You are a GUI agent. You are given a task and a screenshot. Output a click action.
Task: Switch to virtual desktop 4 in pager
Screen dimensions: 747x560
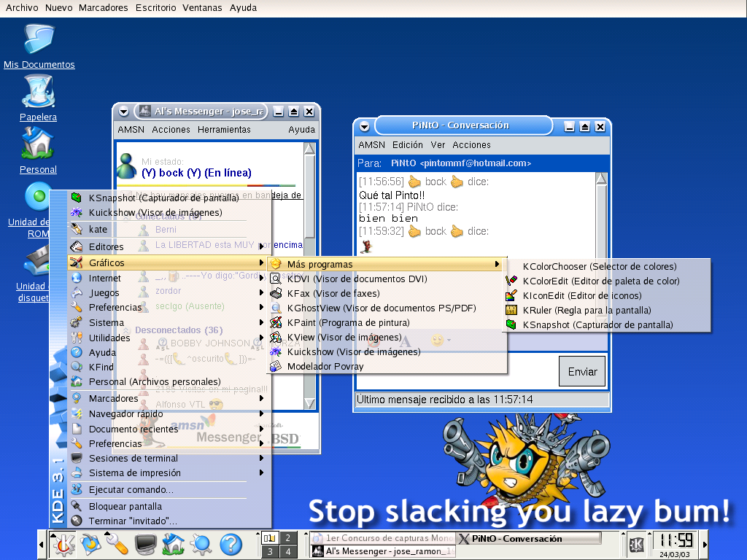(x=287, y=551)
